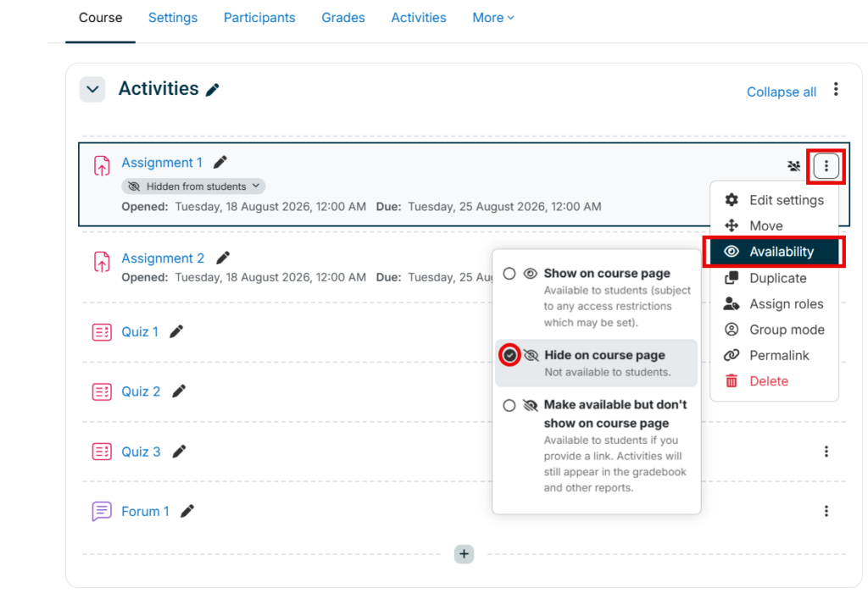
Task: Open the Quiz 1 link
Action: [140, 332]
